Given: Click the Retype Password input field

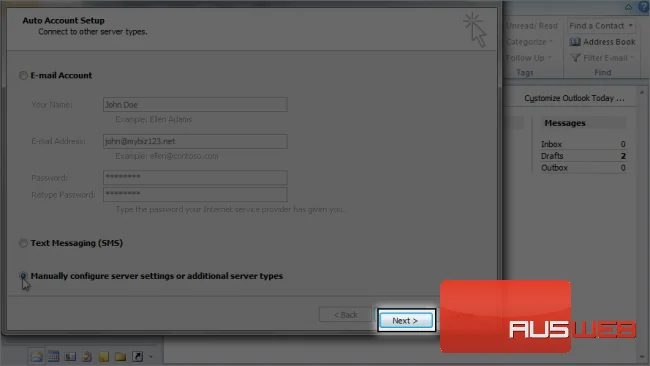Looking at the screenshot, I should coord(195,194).
